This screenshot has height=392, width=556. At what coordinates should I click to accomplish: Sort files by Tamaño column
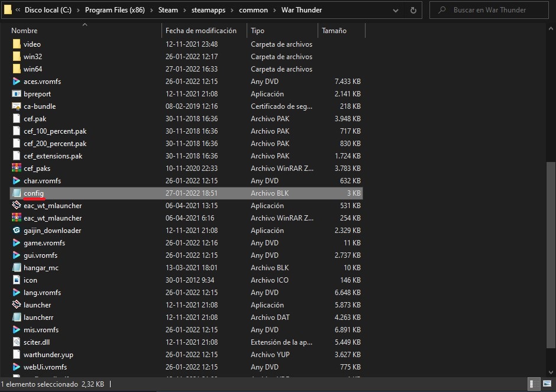click(334, 31)
